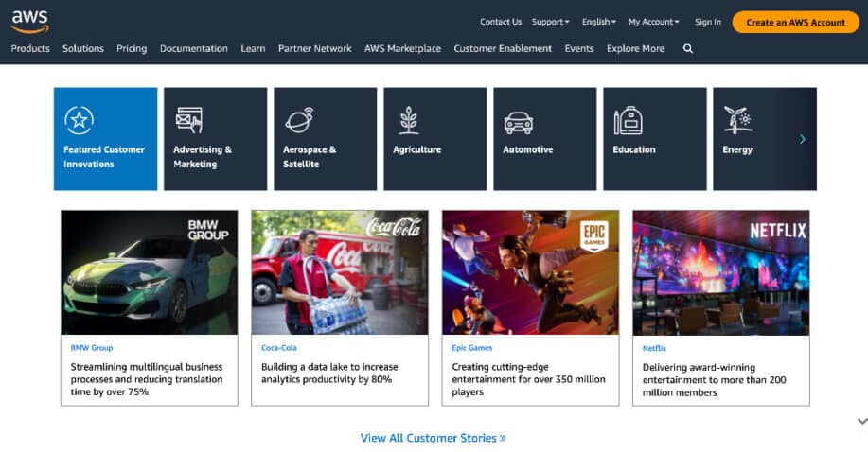Expand the Support dropdown
The height and width of the screenshot is (452, 868).
550,22
